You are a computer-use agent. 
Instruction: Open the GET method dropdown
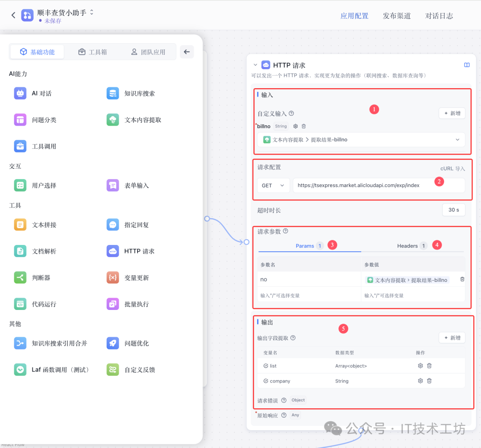click(x=273, y=185)
